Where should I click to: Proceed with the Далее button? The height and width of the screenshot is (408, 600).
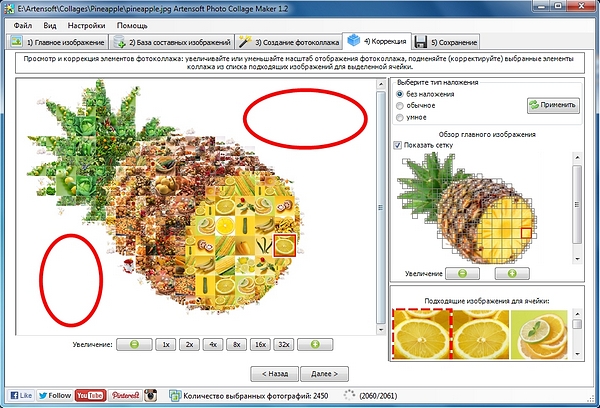(x=324, y=374)
